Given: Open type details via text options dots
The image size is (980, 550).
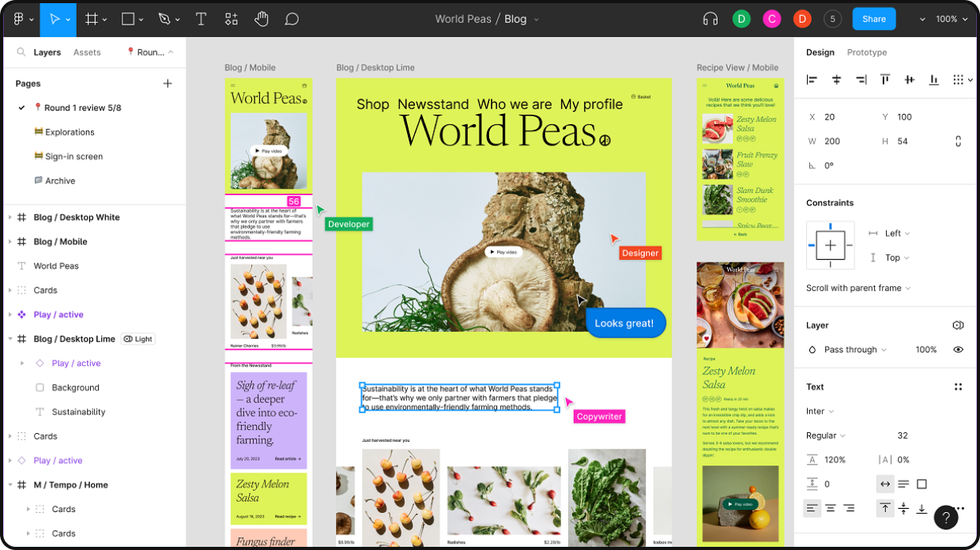Looking at the screenshot, I should (x=958, y=386).
